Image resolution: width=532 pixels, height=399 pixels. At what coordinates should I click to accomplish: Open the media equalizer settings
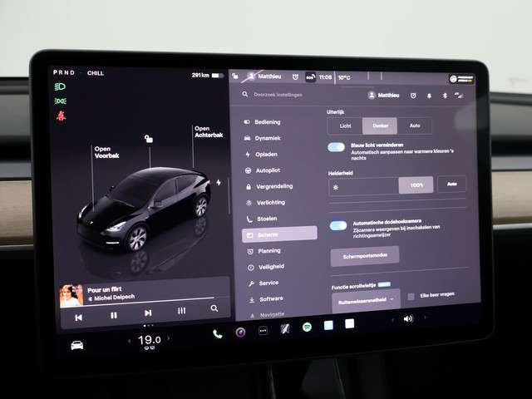click(x=181, y=311)
